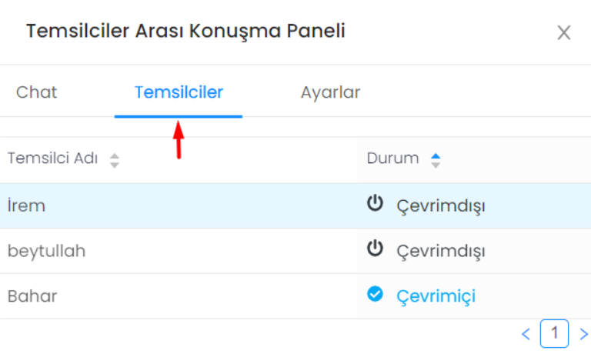Click the Çevrimiçi status text for Bahar
The width and height of the screenshot is (591, 364).
coord(436,297)
